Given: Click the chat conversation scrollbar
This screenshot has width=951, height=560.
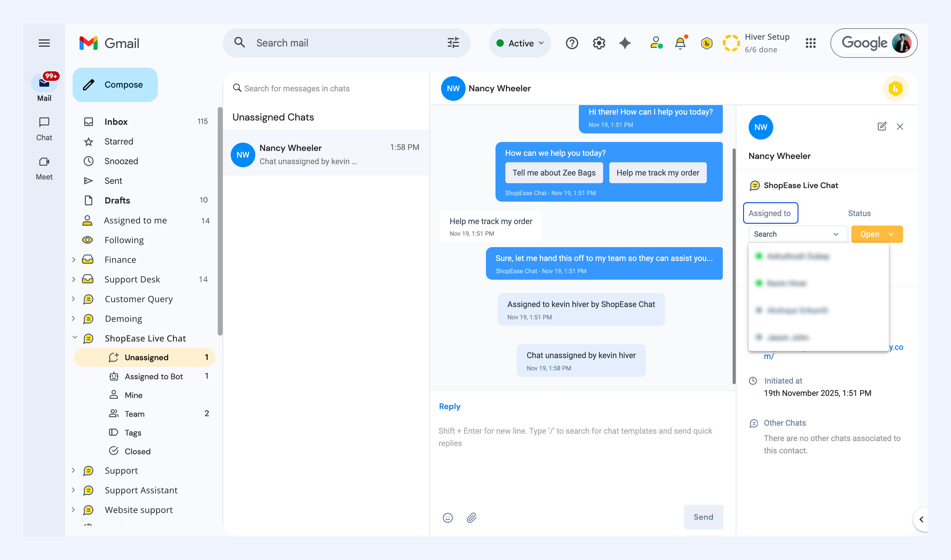Looking at the screenshot, I should pyautogui.click(x=734, y=266).
